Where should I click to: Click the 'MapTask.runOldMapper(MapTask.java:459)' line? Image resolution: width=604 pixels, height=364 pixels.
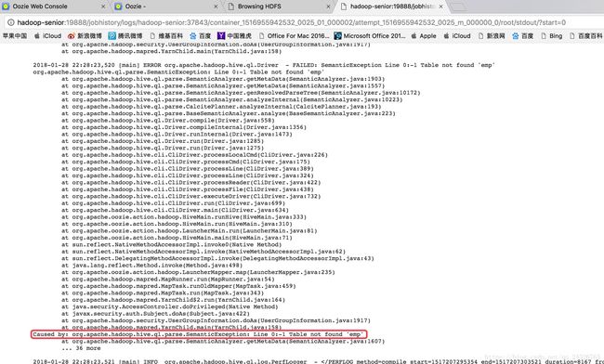pos(178,287)
